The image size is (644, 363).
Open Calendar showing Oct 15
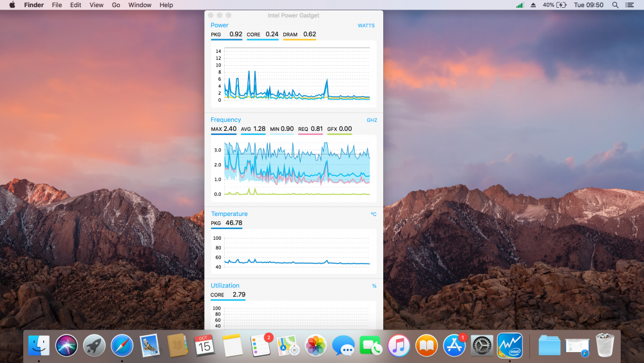click(x=205, y=346)
